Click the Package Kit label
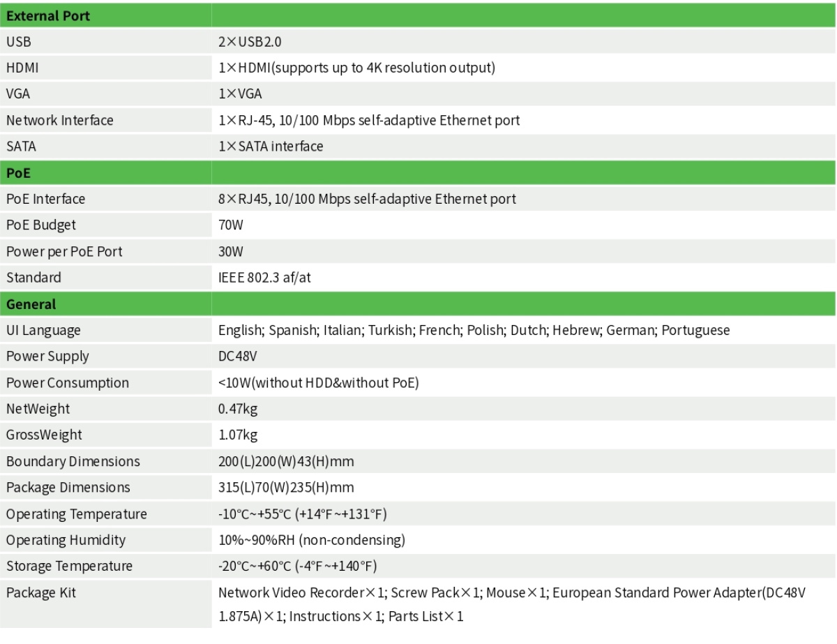Screen dimensions: 837x644 [x=41, y=593]
